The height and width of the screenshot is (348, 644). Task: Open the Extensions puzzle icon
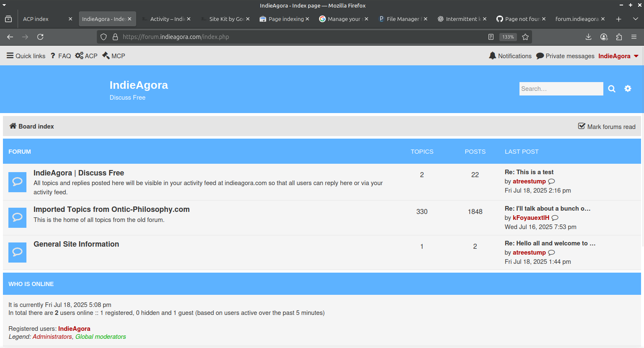[619, 37]
